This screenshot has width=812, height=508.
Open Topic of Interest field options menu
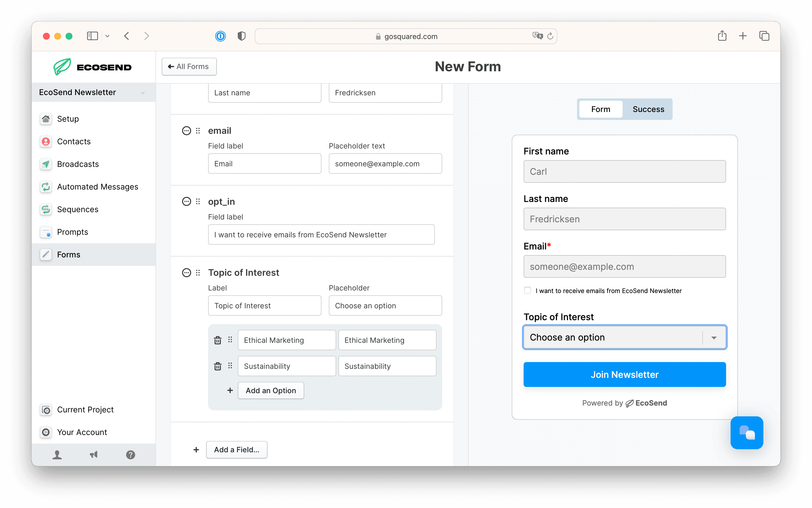186,272
